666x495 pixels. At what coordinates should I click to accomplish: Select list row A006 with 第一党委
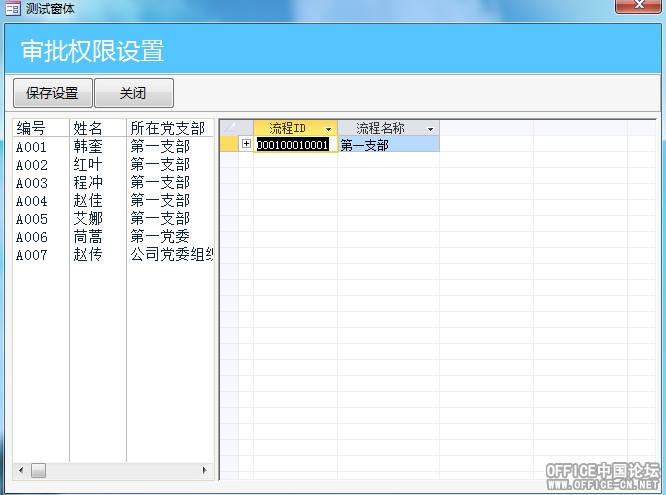click(113, 236)
